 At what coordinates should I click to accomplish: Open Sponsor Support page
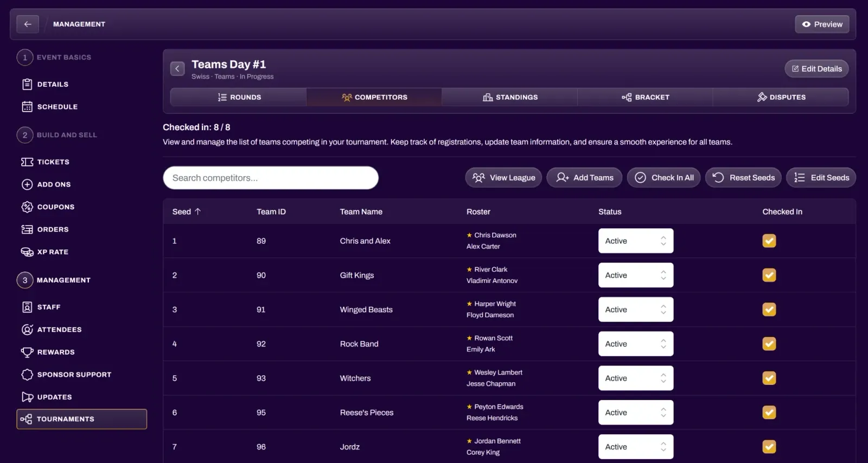coord(67,374)
